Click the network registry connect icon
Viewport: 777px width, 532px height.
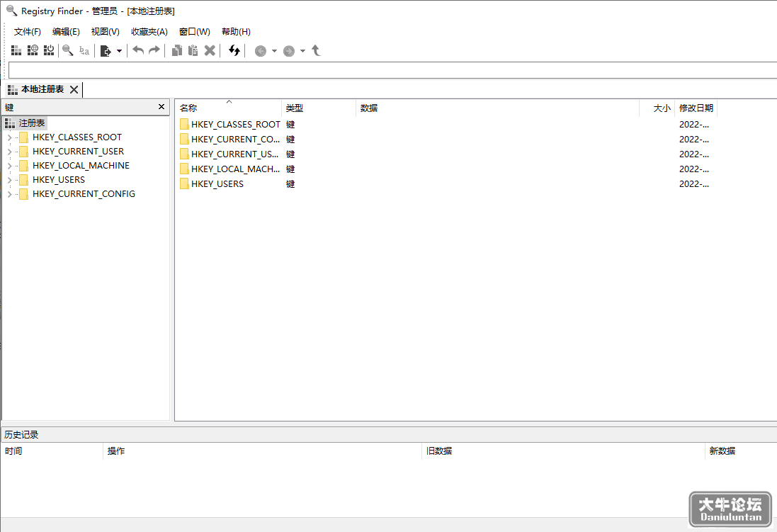(33, 50)
